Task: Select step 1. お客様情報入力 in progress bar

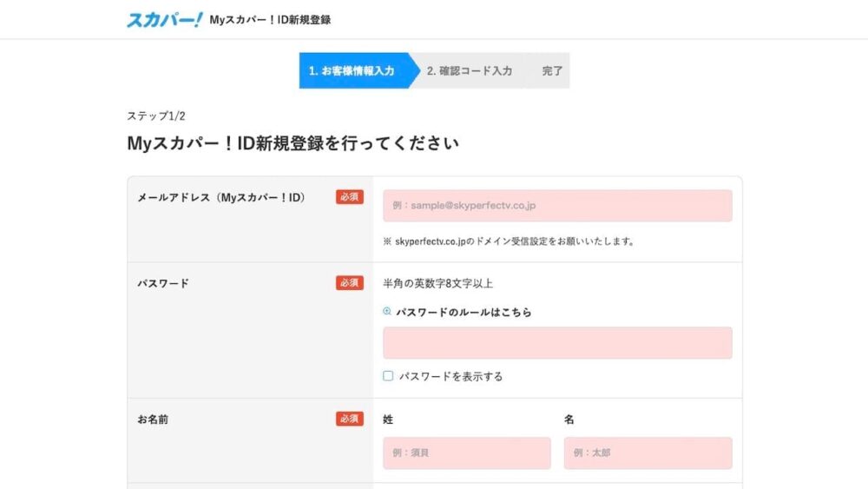Action: (x=358, y=70)
